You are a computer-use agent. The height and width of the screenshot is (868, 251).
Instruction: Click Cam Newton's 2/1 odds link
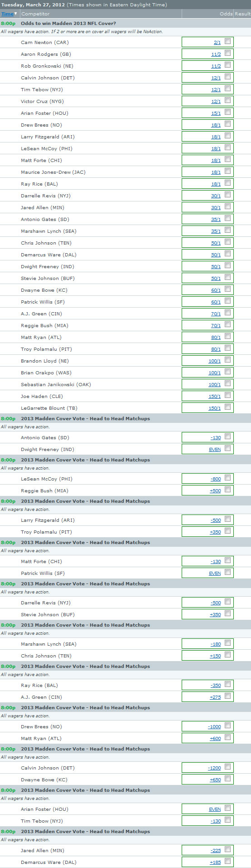tap(217, 43)
